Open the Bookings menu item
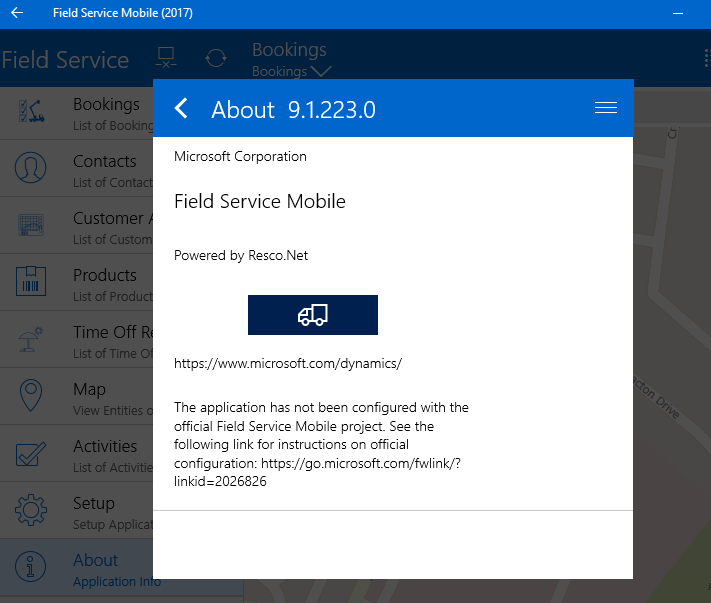The image size is (711, 603). click(x=77, y=112)
